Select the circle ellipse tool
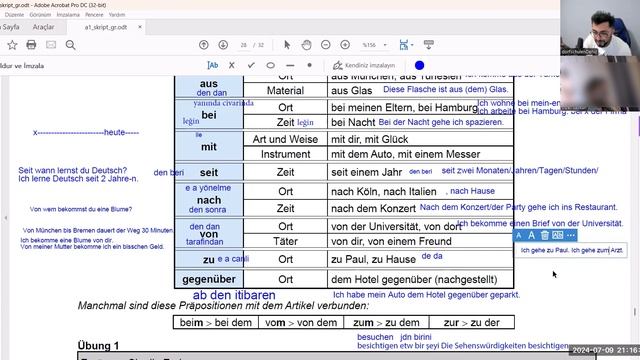Image resolution: width=640 pixels, height=360 pixels. (270, 65)
